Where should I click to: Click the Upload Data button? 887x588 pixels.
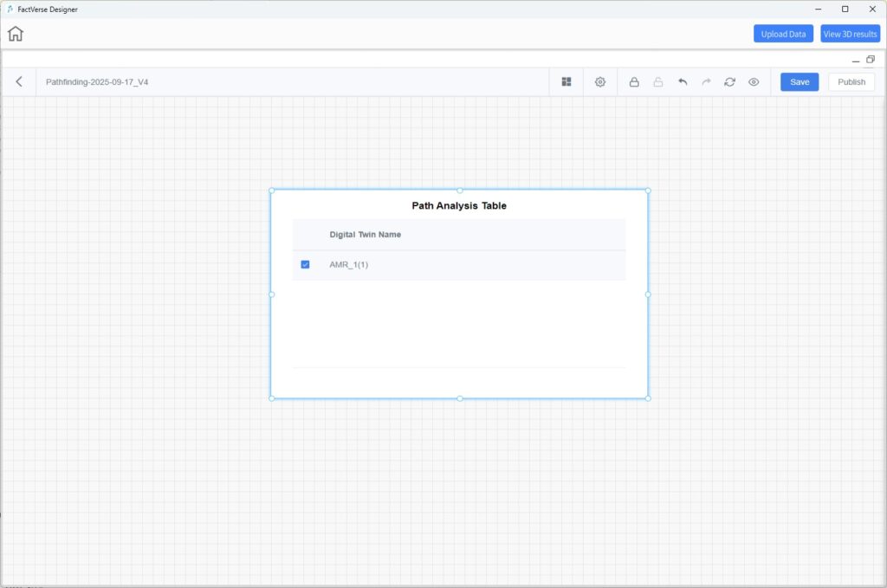click(x=783, y=34)
